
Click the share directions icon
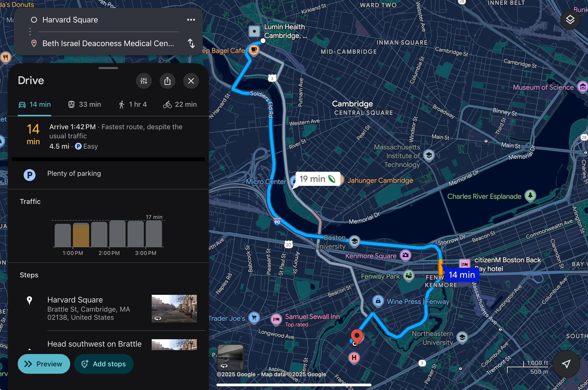pyautogui.click(x=167, y=81)
